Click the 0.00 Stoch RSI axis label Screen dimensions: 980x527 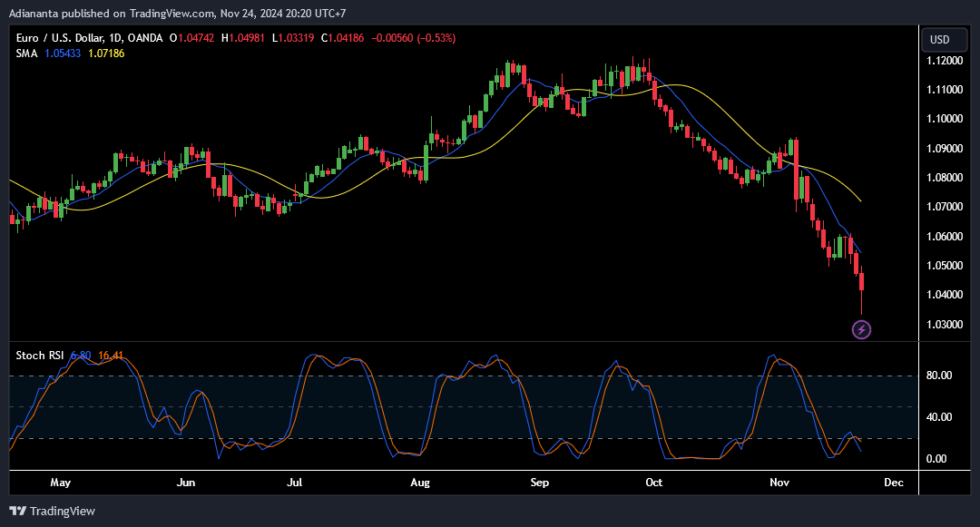click(936, 459)
